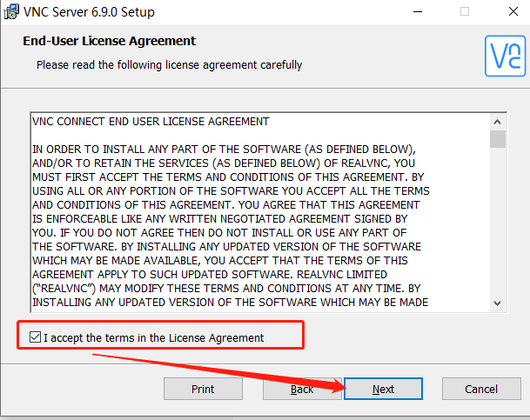Cancel the VNC Server installation

(x=480, y=389)
